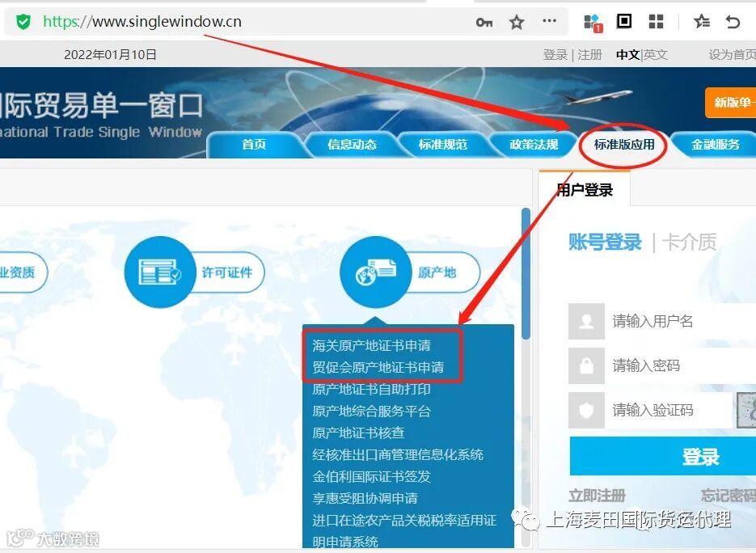Image resolution: width=756 pixels, height=553 pixels.
Task: Switch language to 英文
Action: 655,54
